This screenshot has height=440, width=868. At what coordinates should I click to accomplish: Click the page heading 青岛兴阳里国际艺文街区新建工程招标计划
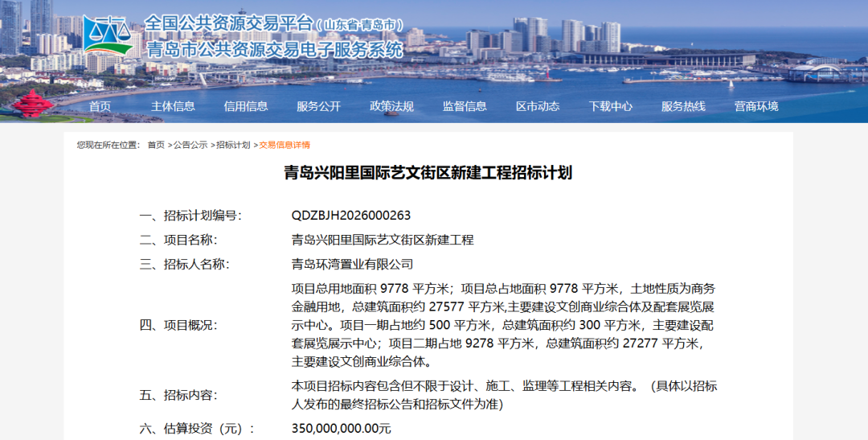428,172
